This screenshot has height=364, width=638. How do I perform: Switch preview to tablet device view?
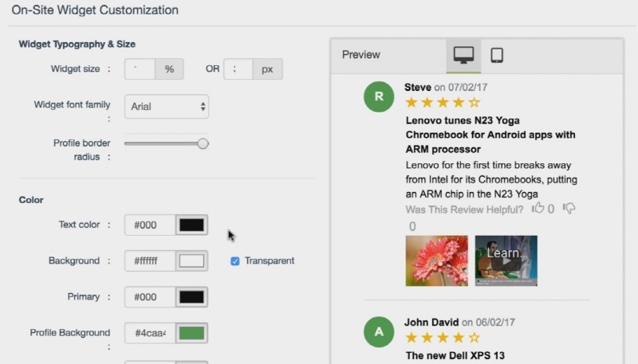pyautogui.click(x=497, y=55)
